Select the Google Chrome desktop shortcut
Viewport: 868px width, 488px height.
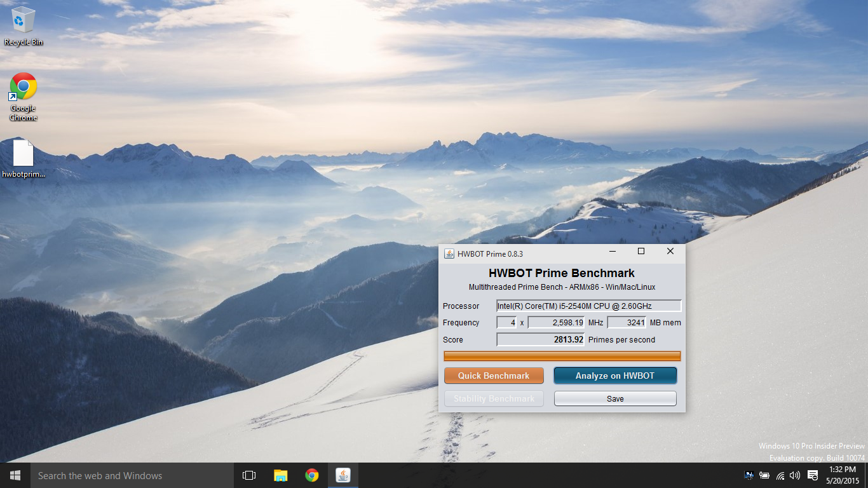(x=24, y=97)
